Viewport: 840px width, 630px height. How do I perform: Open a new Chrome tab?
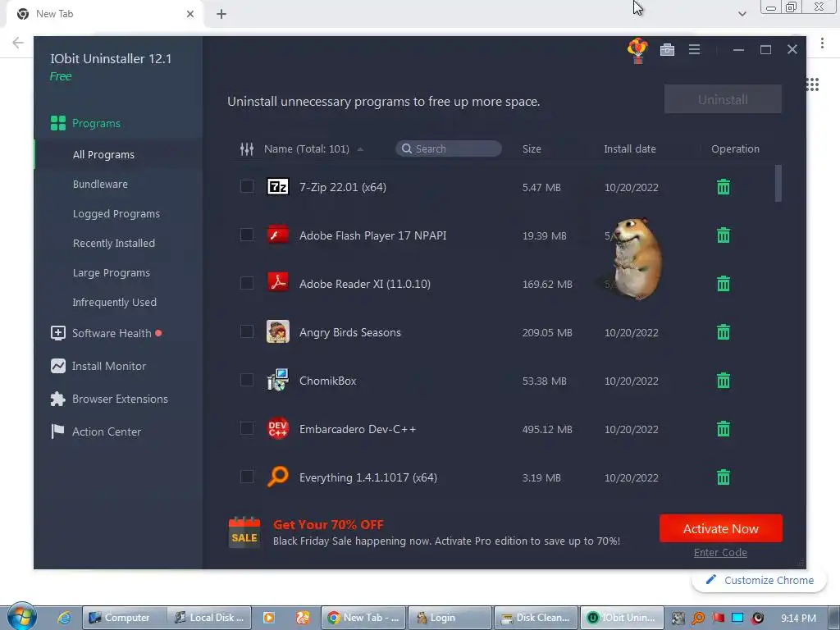click(221, 14)
